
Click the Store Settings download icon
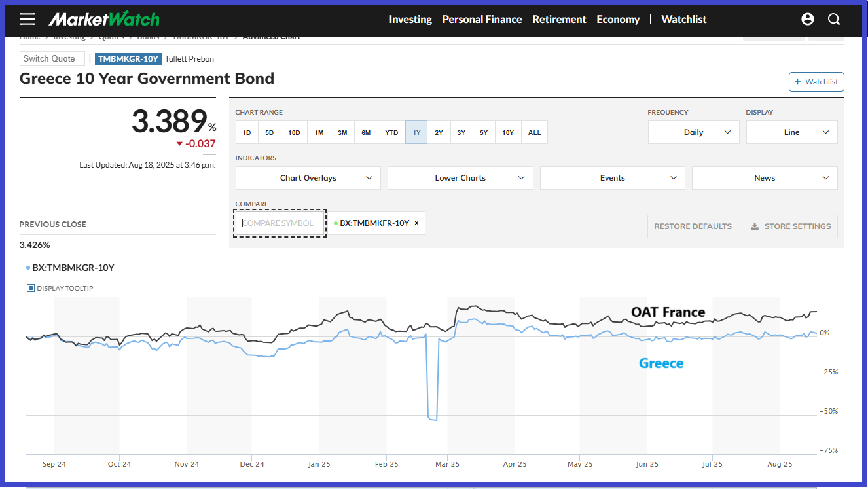click(755, 226)
